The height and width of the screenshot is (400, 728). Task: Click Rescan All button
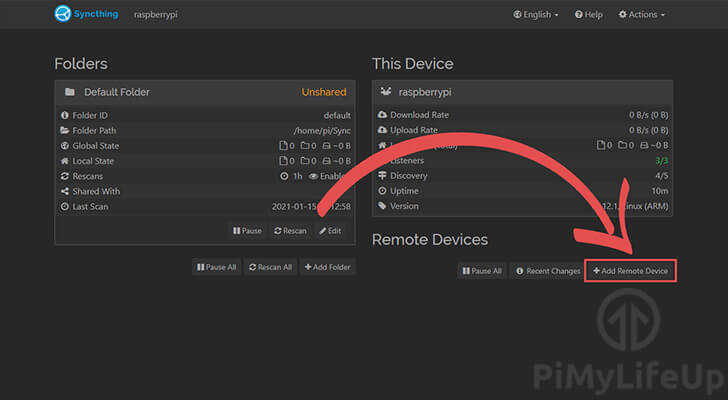pyautogui.click(x=270, y=267)
